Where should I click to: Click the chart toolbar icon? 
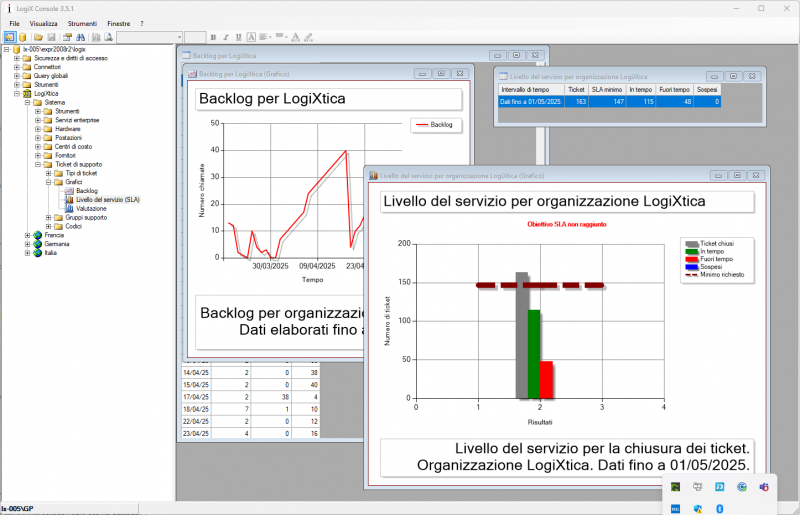tap(96, 37)
